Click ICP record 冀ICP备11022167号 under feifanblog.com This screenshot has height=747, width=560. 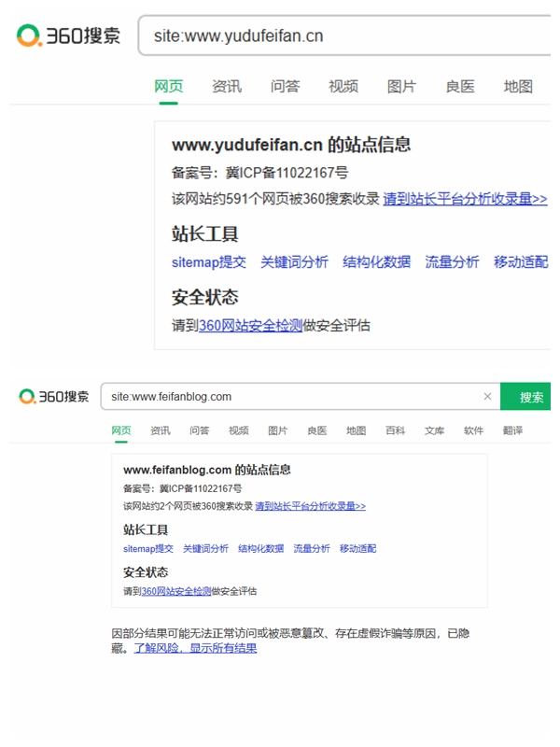click(x=201, y=488)
